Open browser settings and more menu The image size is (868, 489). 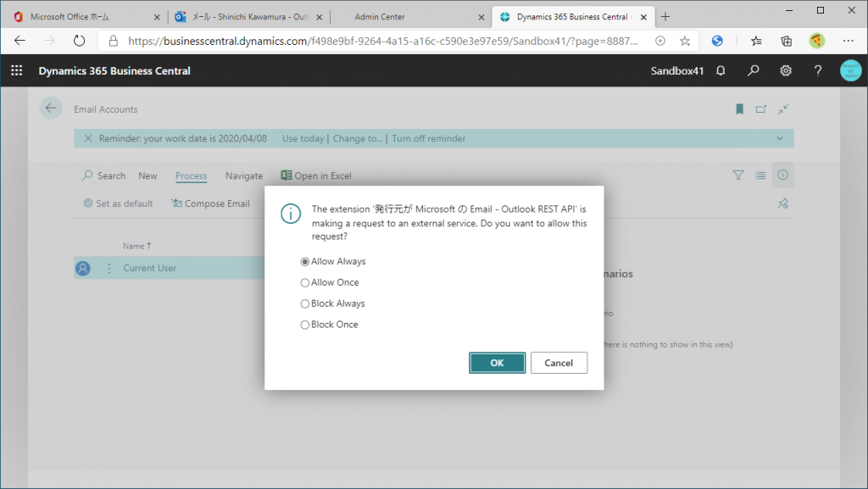[x=848, y=41]
